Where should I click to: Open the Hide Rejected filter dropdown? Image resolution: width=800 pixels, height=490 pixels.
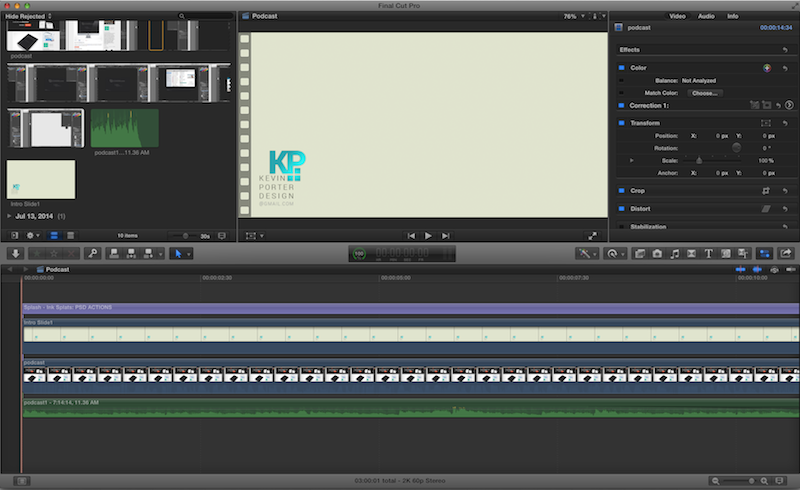tap(28, 16)
